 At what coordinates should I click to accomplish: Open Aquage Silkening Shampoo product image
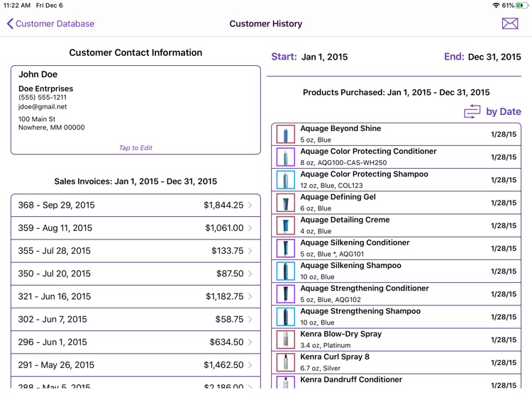(x=285, y=271)
